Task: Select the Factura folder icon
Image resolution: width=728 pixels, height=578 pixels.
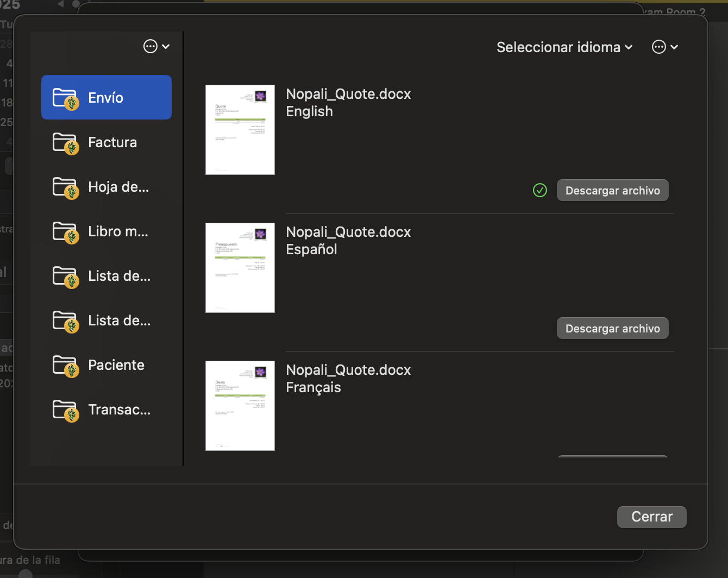Action: (66, 143)
